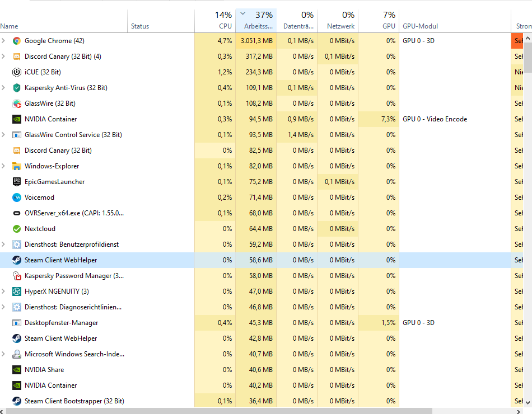Expand the Kaspersky Anti-Virus process group
Screen dimensions: 532x414
click(x=3, y=87)
